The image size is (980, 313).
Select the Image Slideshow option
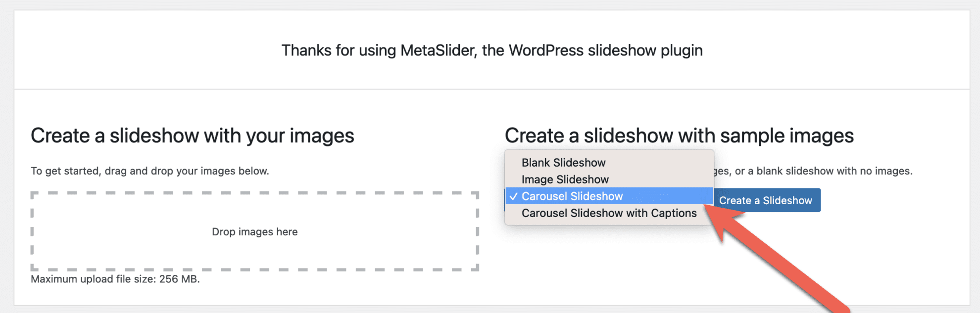pyautogui.click(x=564, y=179)
